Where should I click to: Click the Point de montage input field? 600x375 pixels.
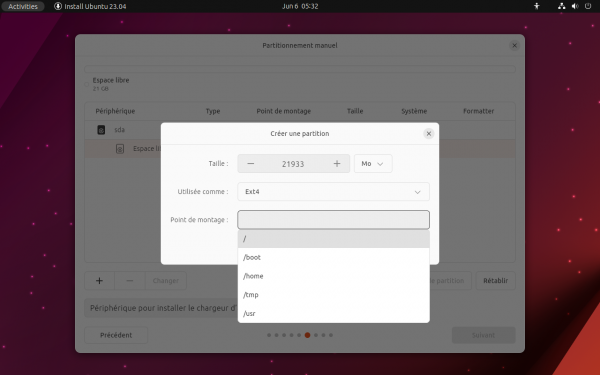click(333, 220)
